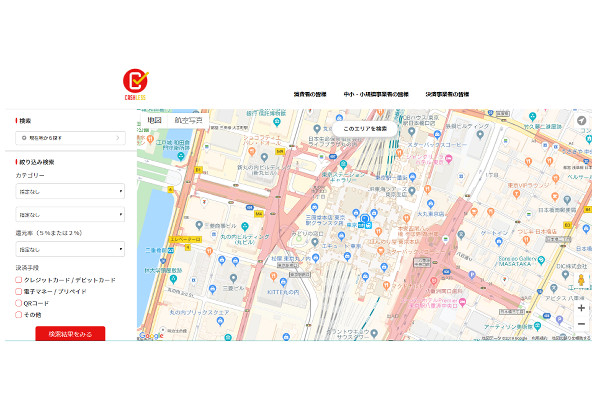The width and height of the screenshot is (600, 400).
Task: Select the 松屋 東京丸ノ内 shopping pin
Action: coord(316,258)
